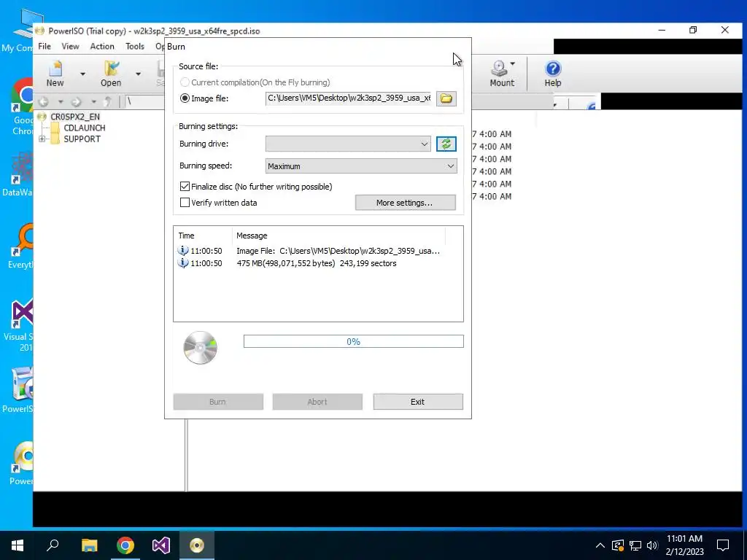Image resolution: width=747 pixels, height=560 pixels.
Task: Click the New toolbar icon in PowerISO
Action: click(x=55, y=74)
